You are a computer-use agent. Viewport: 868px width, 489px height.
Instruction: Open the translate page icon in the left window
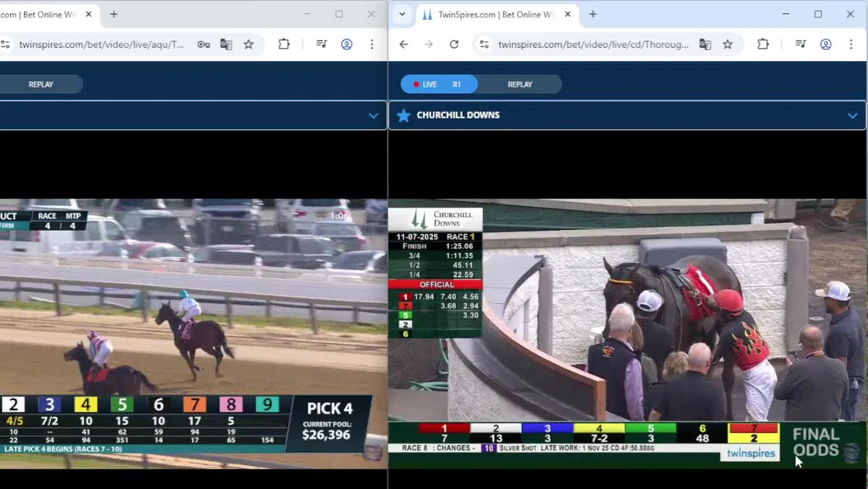[225, 45]
